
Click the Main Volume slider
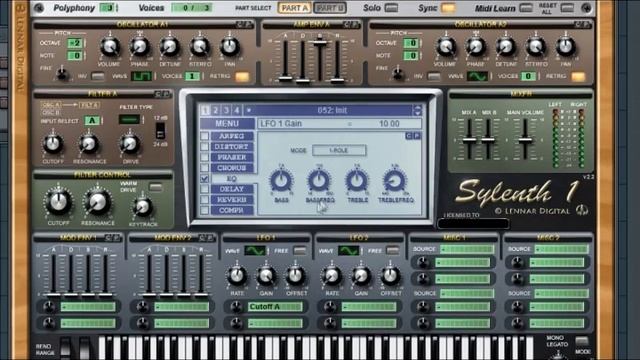point(525,140)
